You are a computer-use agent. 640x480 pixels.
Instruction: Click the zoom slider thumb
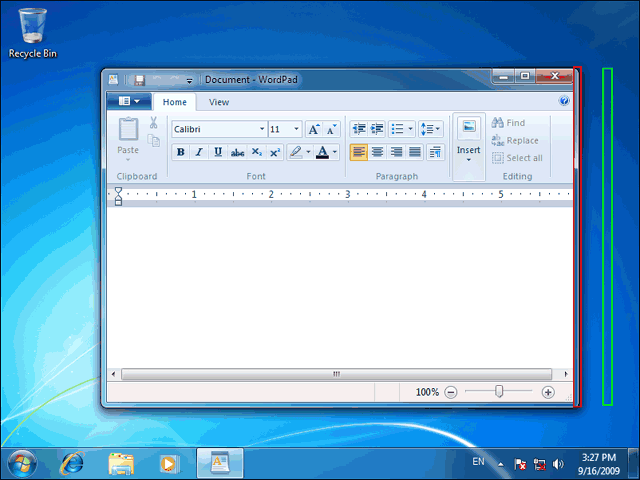coord(499,391)
